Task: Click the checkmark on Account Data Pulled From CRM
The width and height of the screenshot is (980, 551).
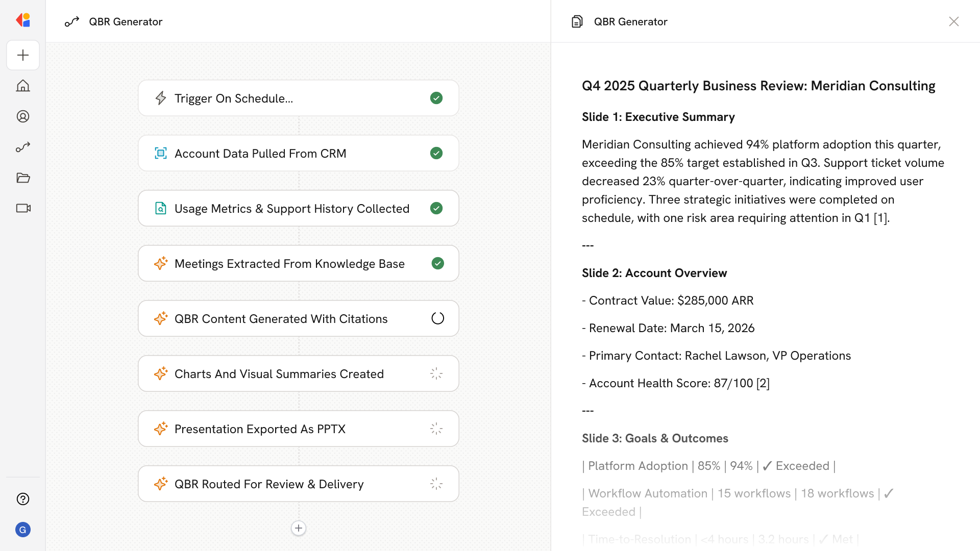Action: click(x=436, y=153)
